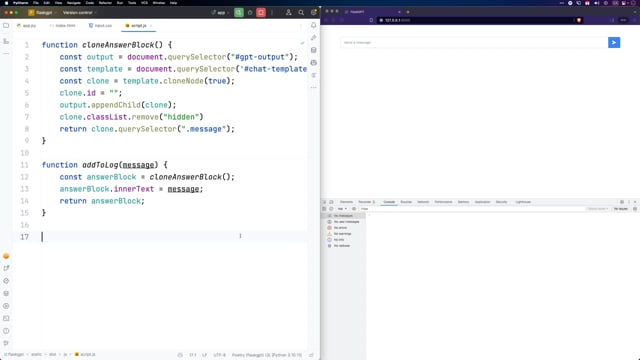Click the green Rerun button
The image size is (640, 360).
239,13
